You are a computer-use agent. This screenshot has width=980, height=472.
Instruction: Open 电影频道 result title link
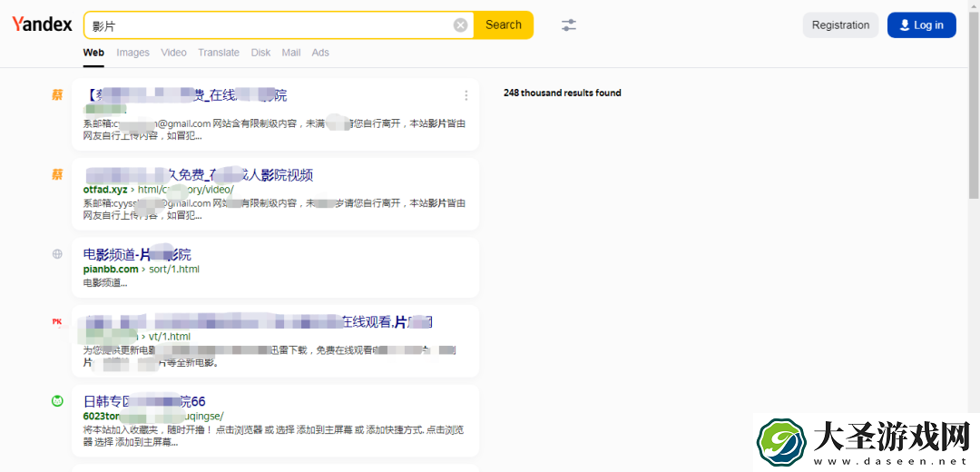coord(138,254)
